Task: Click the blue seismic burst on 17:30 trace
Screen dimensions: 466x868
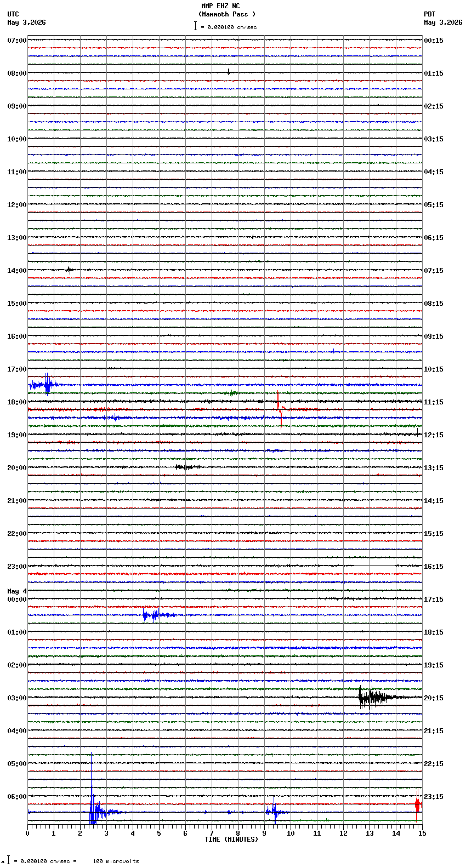Action: pyautogui.click(x=45, y=385)
